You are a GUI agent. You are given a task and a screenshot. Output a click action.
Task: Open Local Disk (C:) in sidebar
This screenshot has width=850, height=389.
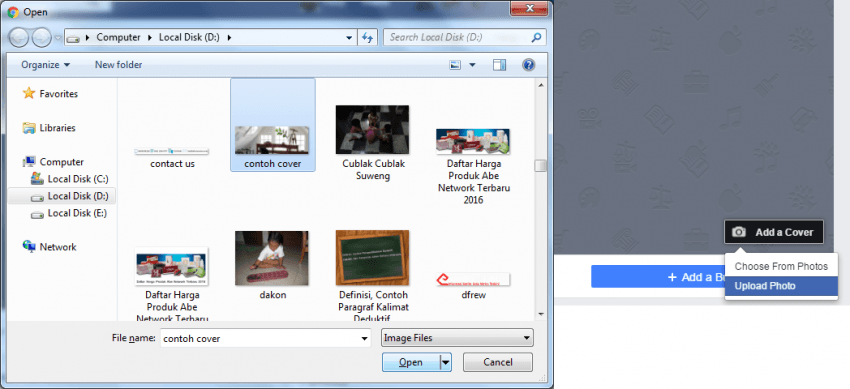point(78,179)
